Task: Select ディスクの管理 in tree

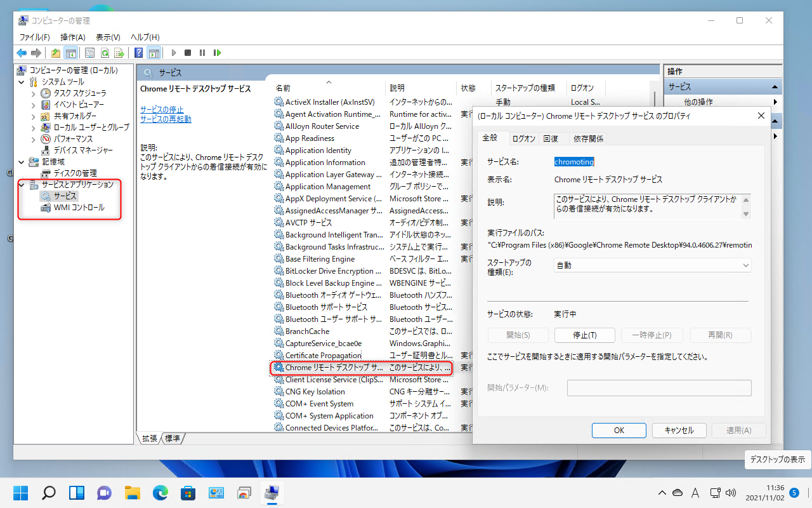Action: point(75,173)
